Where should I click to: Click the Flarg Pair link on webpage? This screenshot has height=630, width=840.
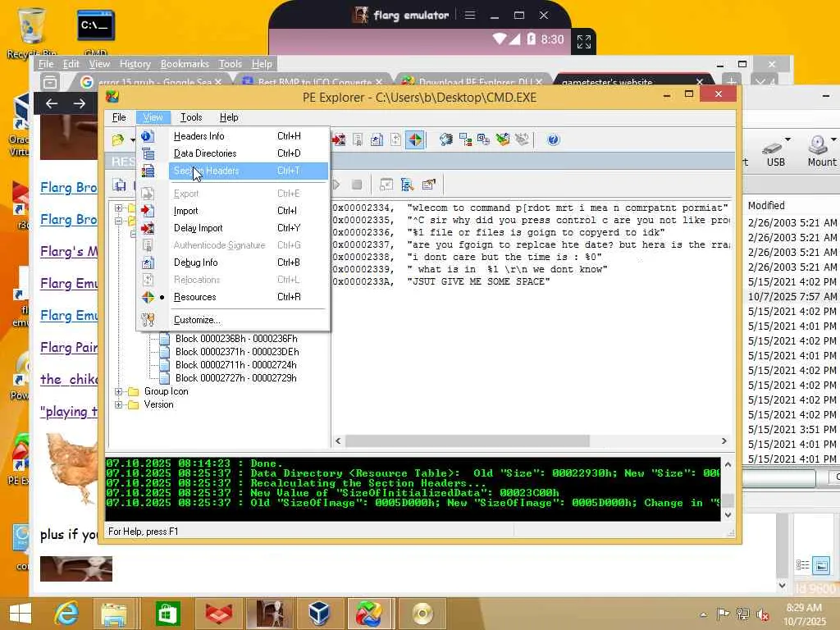point(69,347)
